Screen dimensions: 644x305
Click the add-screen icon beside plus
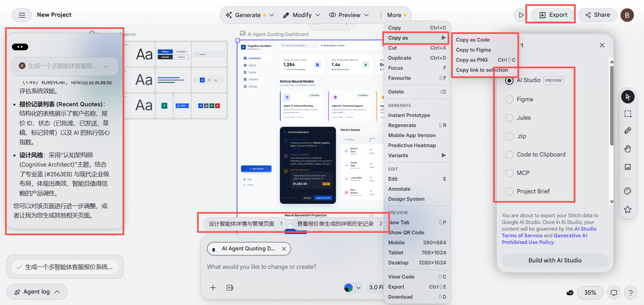(229, 287)
